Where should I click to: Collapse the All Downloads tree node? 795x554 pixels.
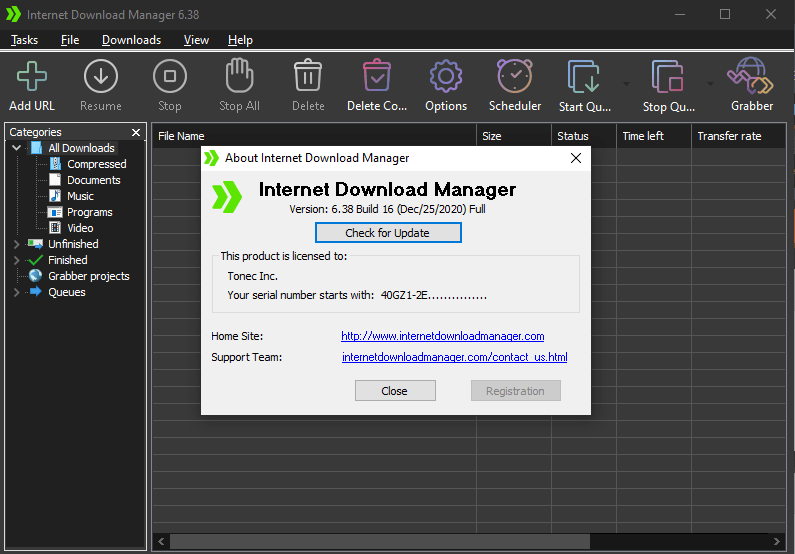click(x=16, y=147)
